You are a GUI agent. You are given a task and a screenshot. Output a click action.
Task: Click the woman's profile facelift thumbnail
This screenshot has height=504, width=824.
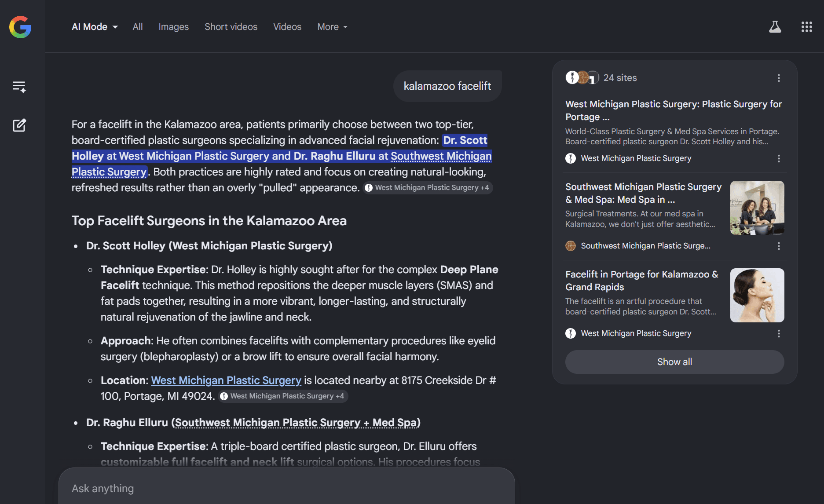coord(757,295)
